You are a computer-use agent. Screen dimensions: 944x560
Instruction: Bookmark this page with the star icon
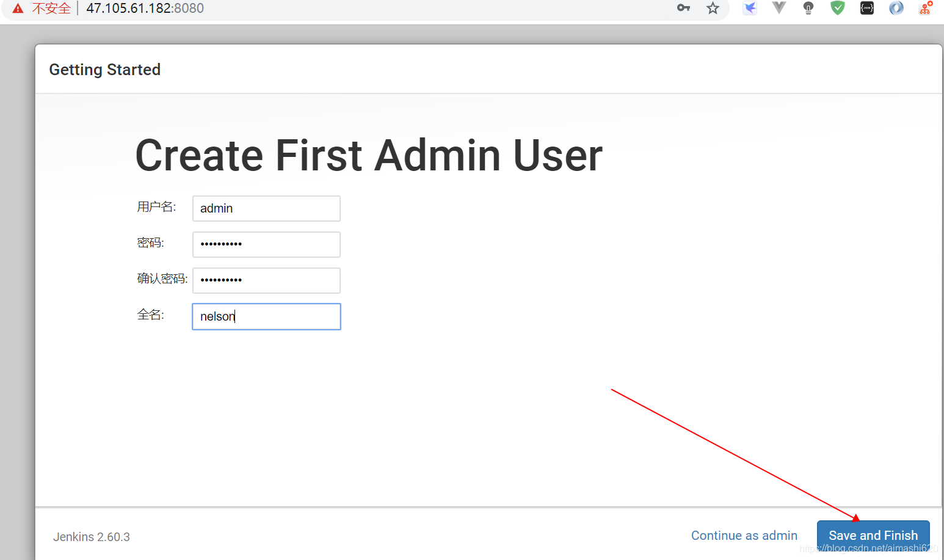[713, 8]
